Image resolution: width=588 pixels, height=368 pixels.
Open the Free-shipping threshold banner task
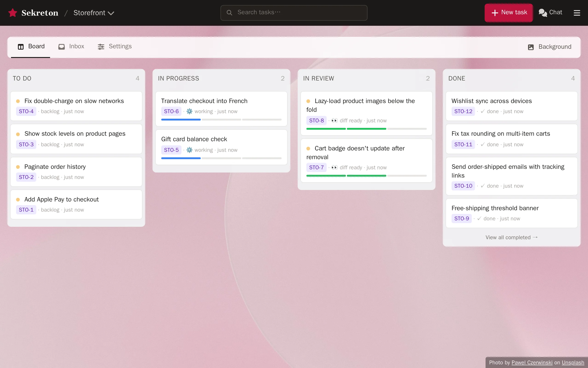[512, 213]
